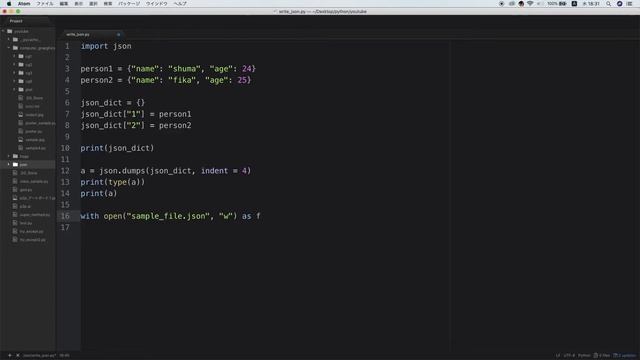Open the ファイル menu
Viewport: 640px width, 360px height.
[x=45, y=4]
